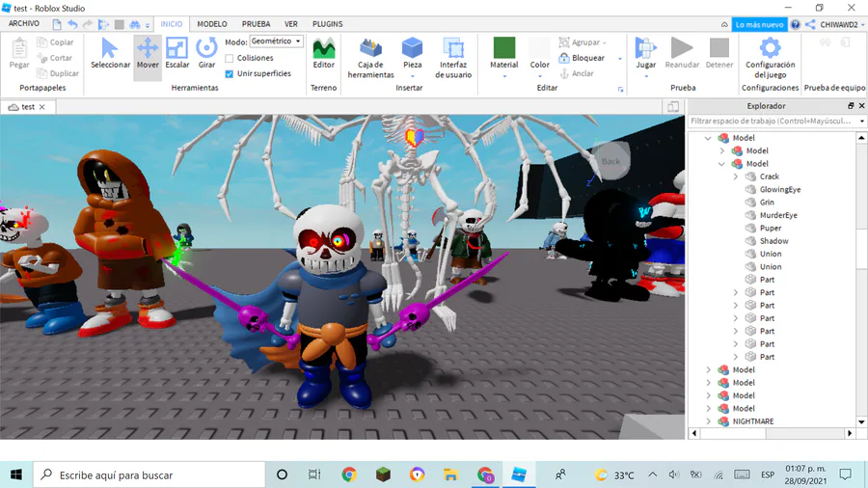Click the Lo más nuevo button
The width and height of the screenshot is (868, 488).
click(759, 24)
